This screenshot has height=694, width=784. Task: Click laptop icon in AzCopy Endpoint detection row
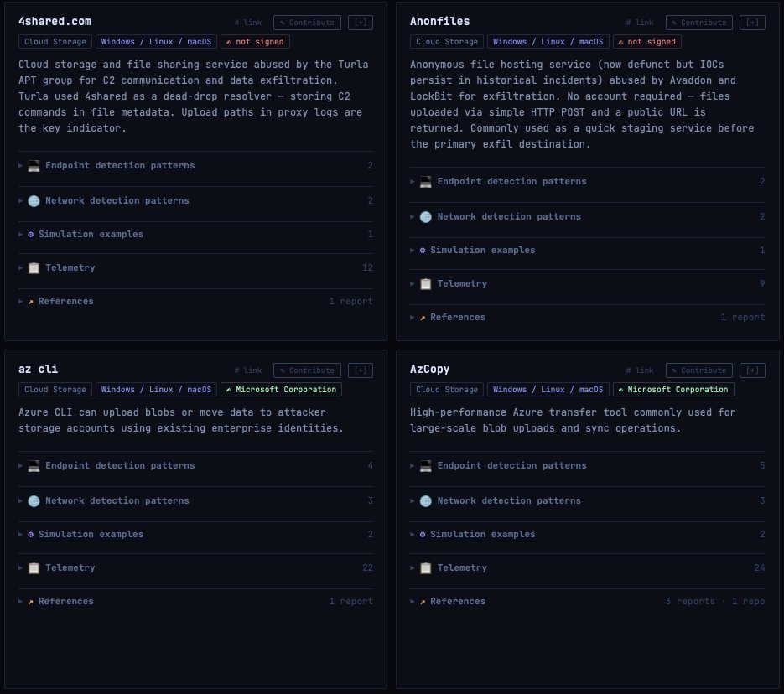pyautogui.click(x=425, y=466)
